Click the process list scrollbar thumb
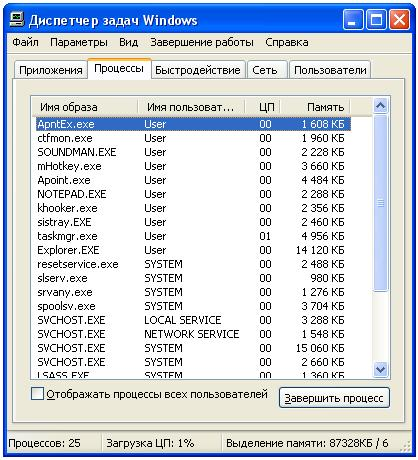The height and width of the screenshot is (460, 418). click(380, 203)
